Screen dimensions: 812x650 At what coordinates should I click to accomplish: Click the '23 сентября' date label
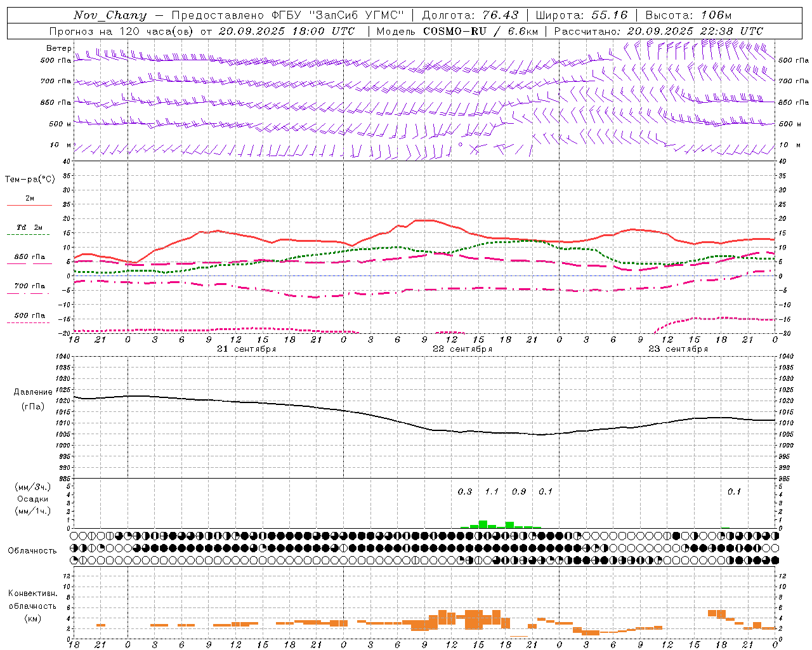[x=678, y=349]
